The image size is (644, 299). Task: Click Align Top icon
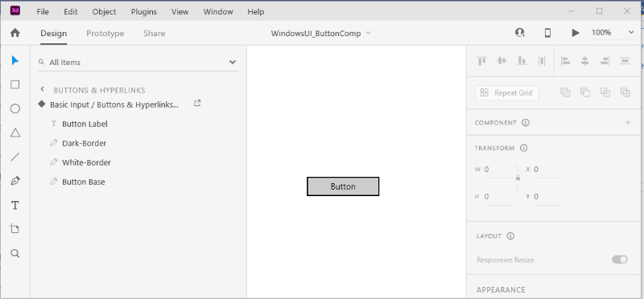tap(481, 61)
